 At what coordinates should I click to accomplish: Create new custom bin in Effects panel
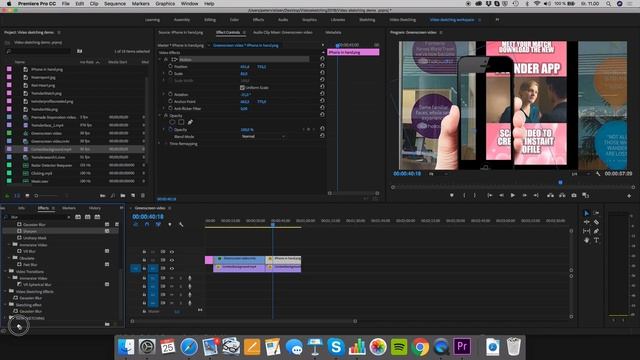tap(107, 324)
